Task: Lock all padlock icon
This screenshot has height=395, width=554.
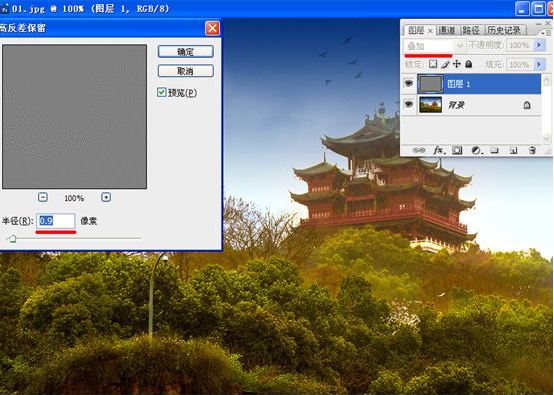Action: pyautogui.click(x=468, y=64)
